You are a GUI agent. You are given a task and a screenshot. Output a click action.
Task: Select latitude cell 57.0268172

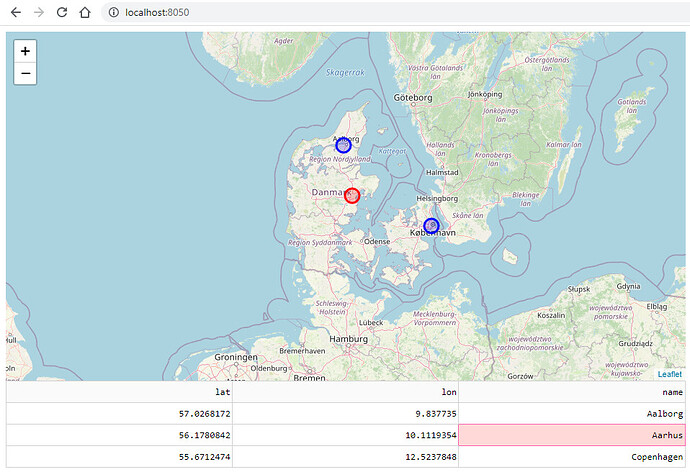click(x=119, y=413)
